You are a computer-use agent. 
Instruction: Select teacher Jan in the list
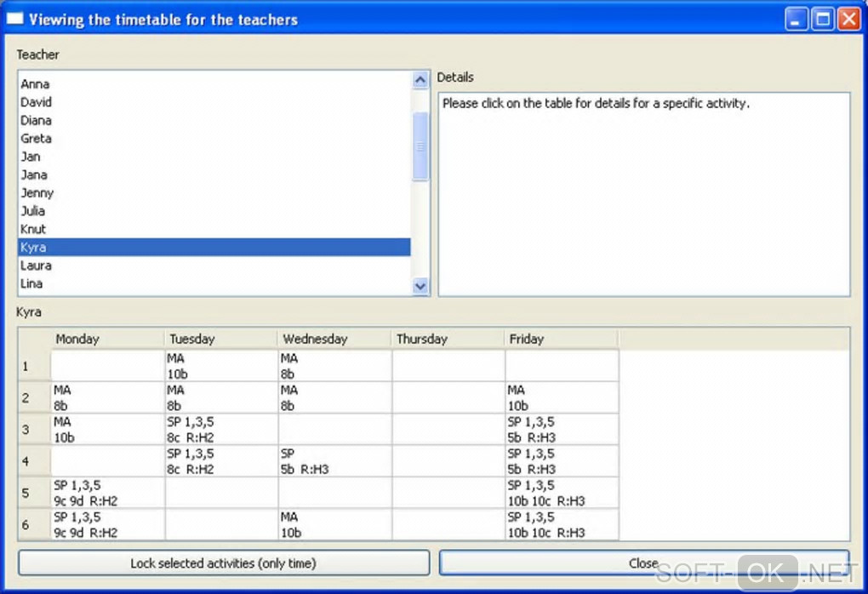coord(214,157)
